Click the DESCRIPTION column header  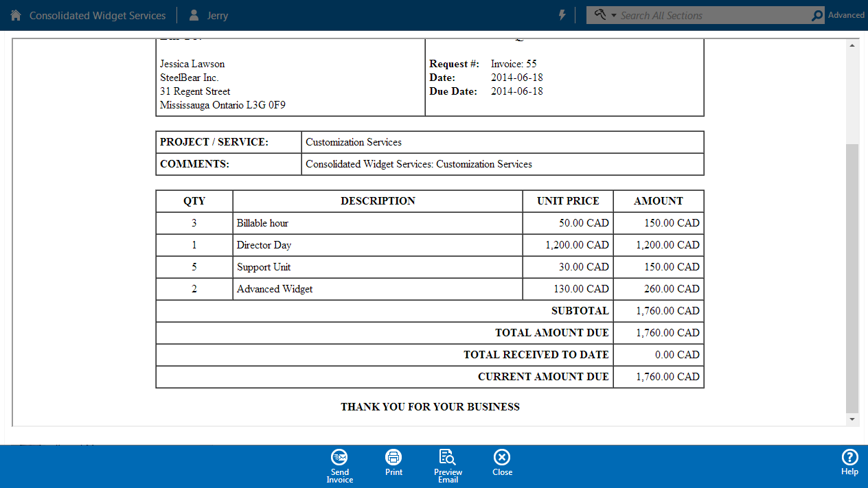[378, 201]
